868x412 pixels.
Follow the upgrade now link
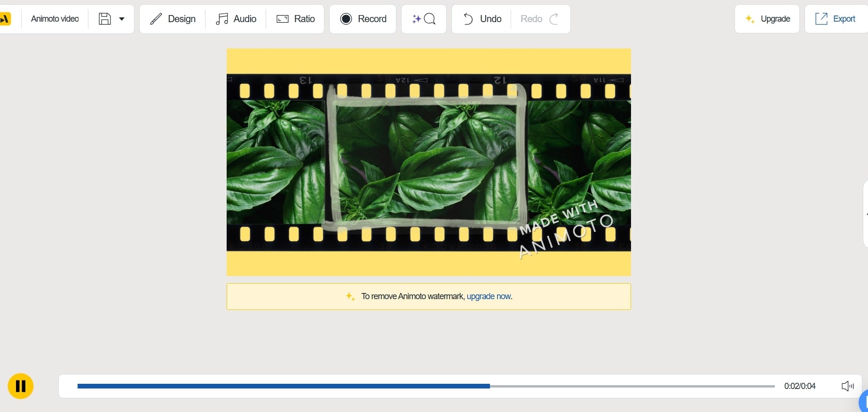(x=489, y=296)
